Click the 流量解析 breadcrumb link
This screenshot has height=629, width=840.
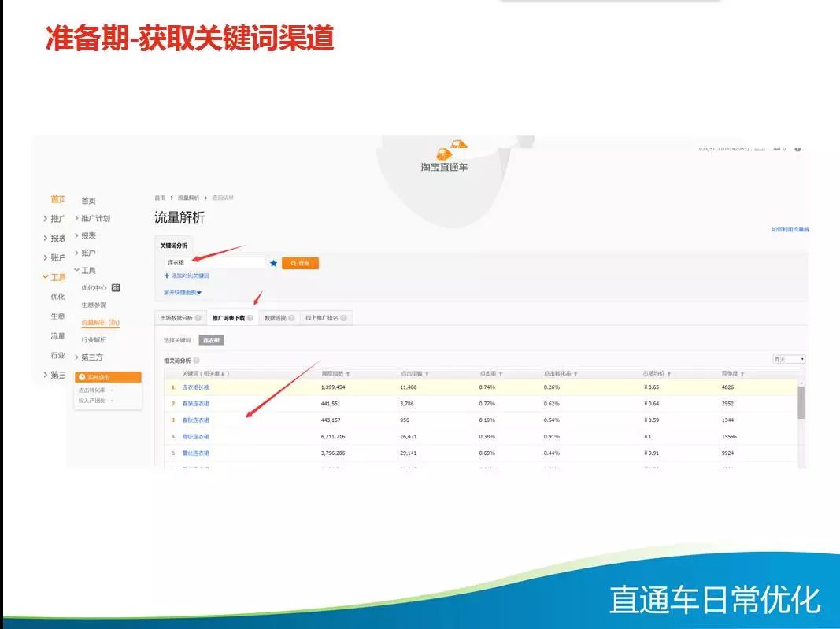(189, 198)
